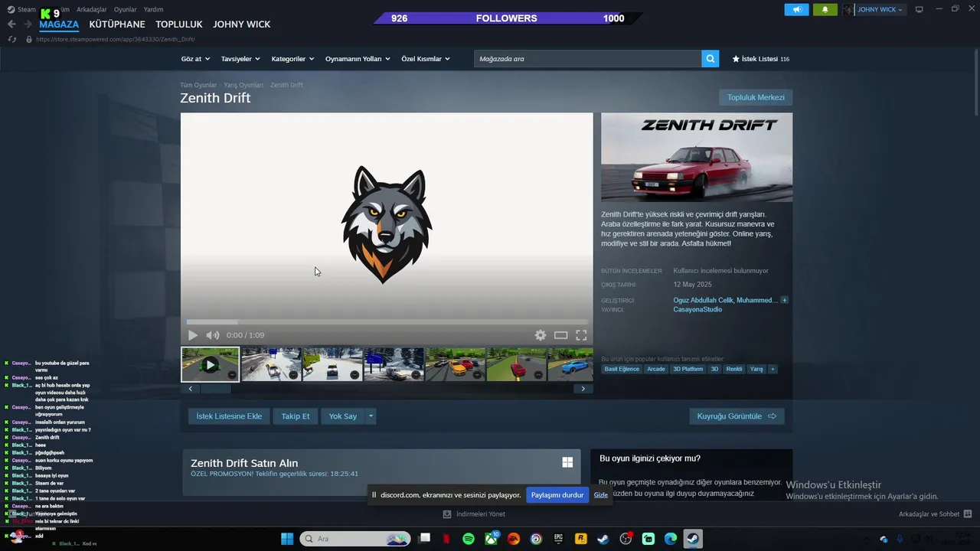Click Paylaşımı durdur in Discord bar
This screenshot has width=980, height=551.
pyautogui.click(x=557, y=495)
